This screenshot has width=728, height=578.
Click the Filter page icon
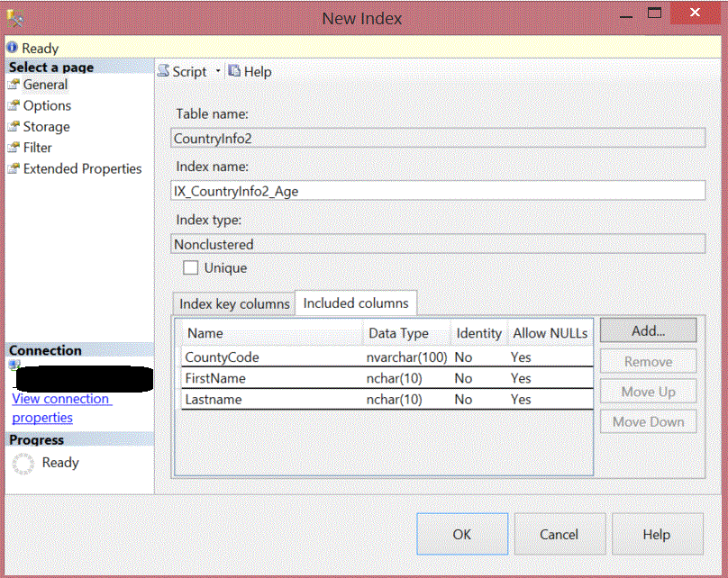tap(14, 148)
